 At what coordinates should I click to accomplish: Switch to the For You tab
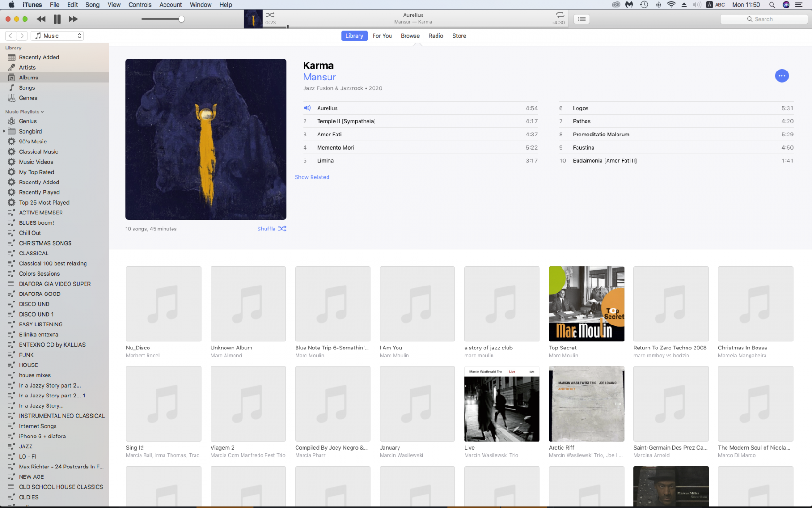pos(382,36)
